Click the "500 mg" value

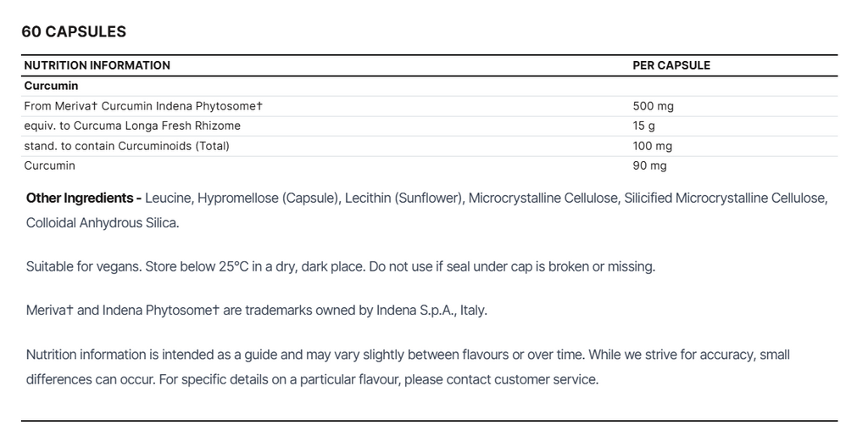[x=653, y=106]
